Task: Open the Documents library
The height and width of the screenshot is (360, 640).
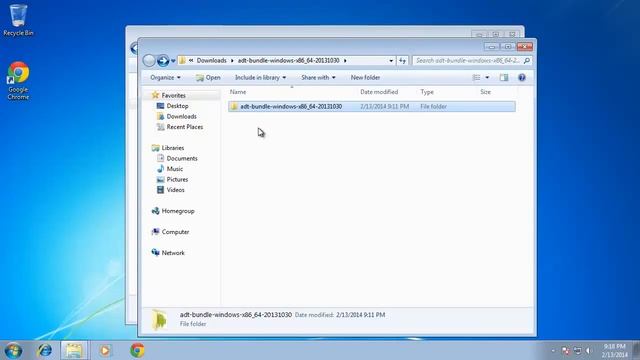Action: coord(182,158)
